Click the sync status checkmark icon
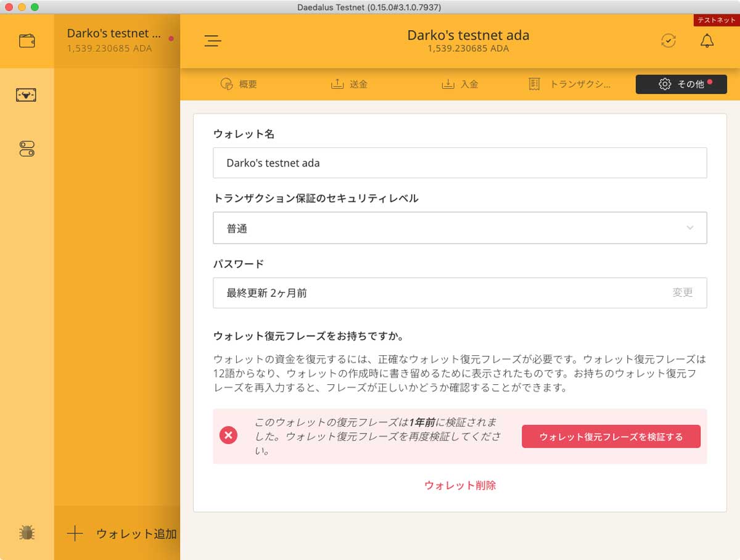This screenshot has width=740, height=560. point(668,41)
